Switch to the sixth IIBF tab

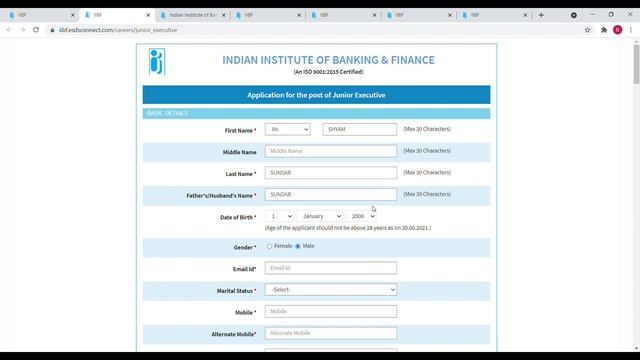click(x=418, y=15)
